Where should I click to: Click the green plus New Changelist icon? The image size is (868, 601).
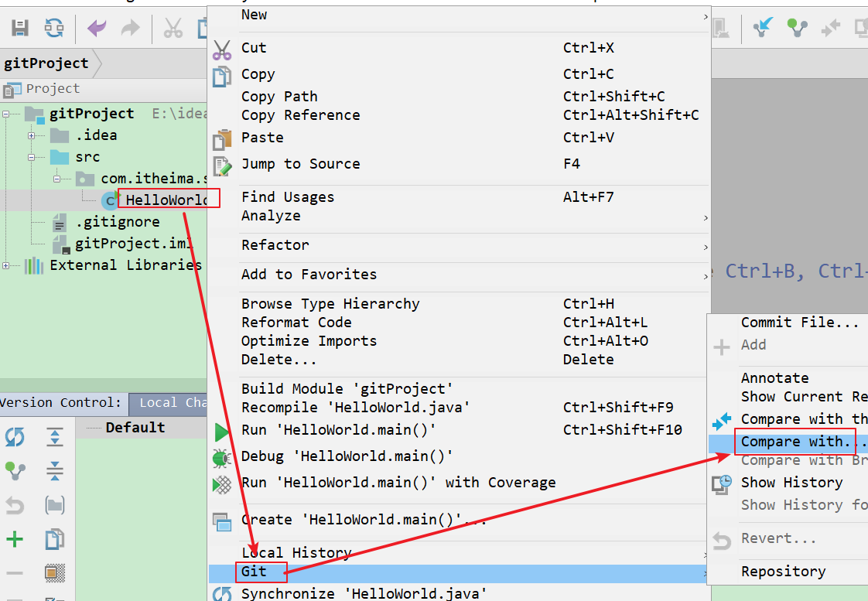tap(15, 539)
